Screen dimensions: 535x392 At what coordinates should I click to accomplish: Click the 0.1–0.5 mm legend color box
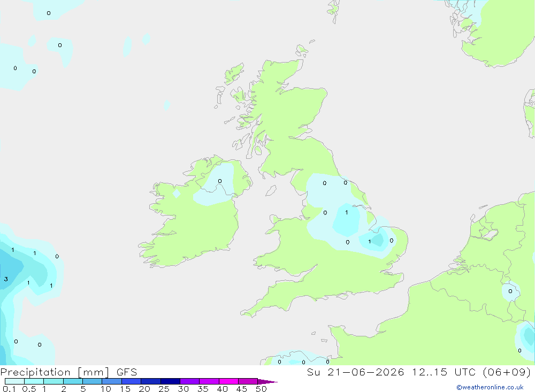pos(14,381)
